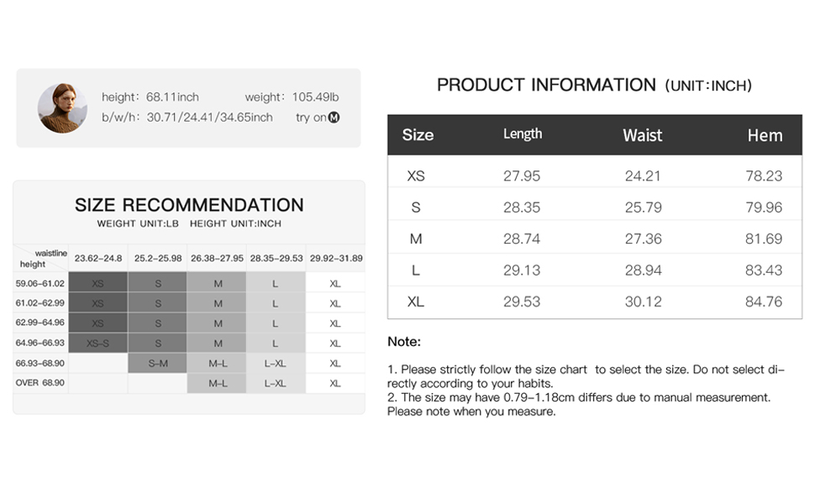Viewport: 815px width, 504px height.
Task: Select the Size column header
Action: (x=418, y=135)
